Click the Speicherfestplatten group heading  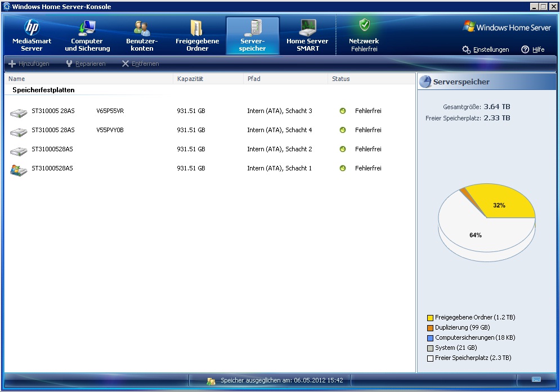pos(43,90)
